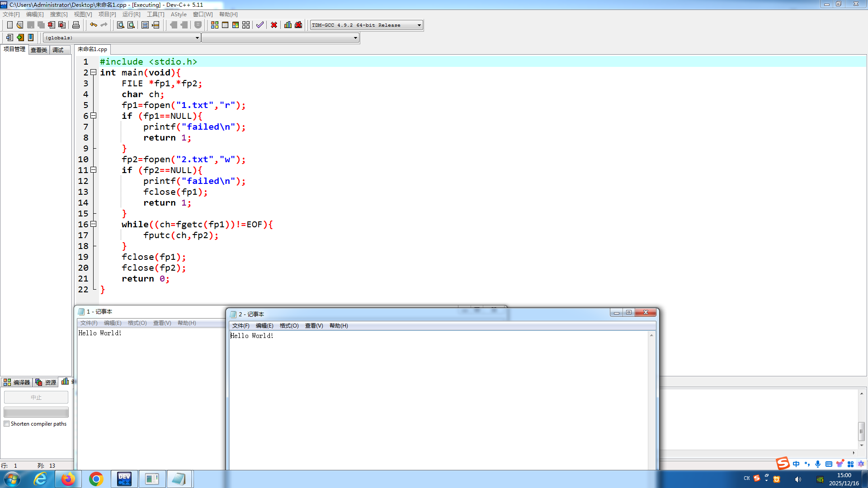Click the New file icon
Viewport: 868px width, 488px height.
[9, 25]
